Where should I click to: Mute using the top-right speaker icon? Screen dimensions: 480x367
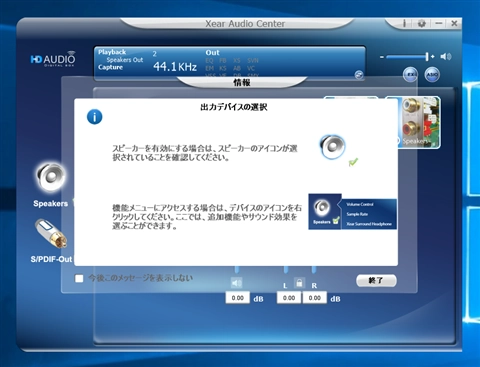[446, 57]
